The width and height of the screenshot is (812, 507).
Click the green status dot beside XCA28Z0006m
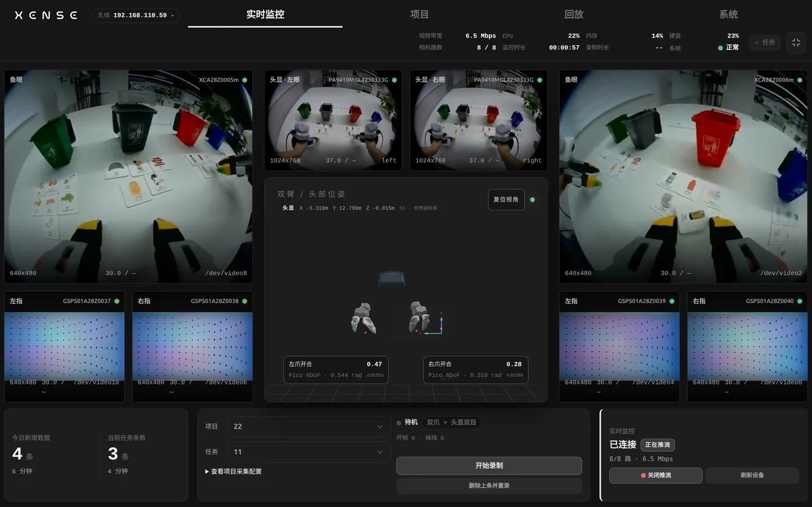800,80
